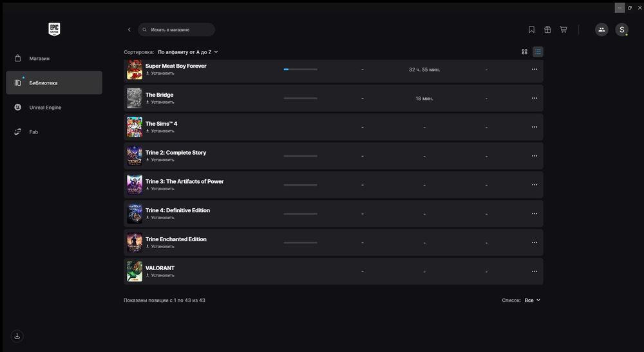
Task: Install The Sims 4
Action: pyautogui.click(x=161, y=131)
